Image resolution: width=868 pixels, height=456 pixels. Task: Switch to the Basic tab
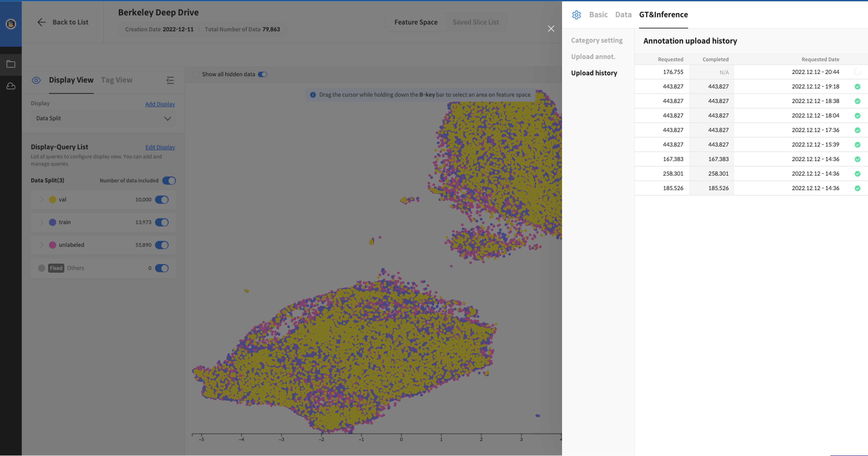598,15
